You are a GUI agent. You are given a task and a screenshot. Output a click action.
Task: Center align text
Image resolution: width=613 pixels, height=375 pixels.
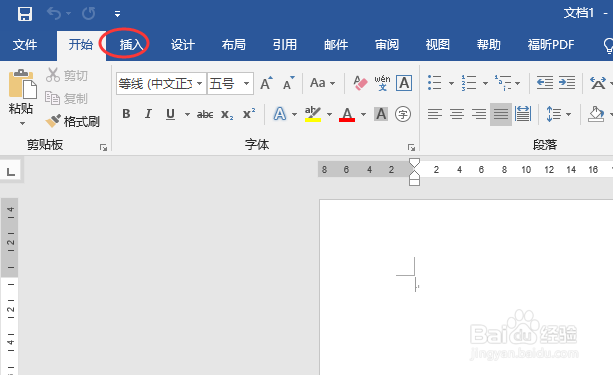[x=457, y=114]
